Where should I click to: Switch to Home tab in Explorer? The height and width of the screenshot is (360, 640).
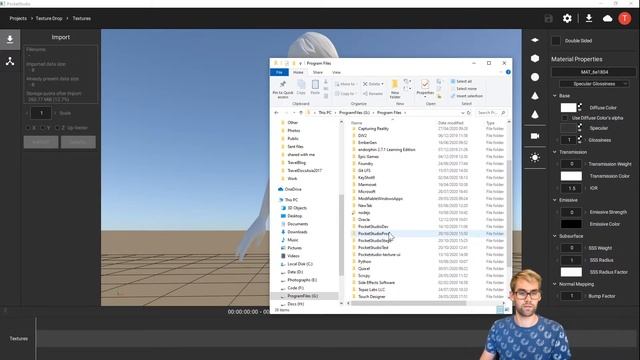298,72
